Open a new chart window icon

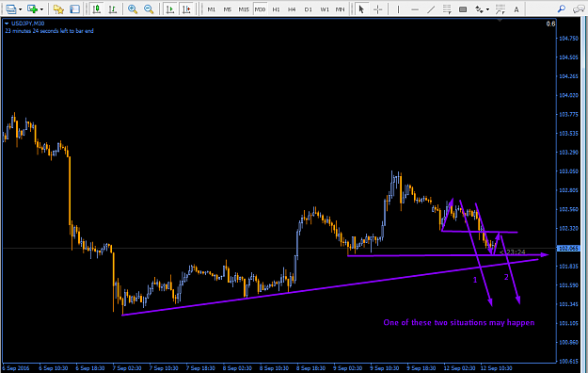[x=11, y=9]
